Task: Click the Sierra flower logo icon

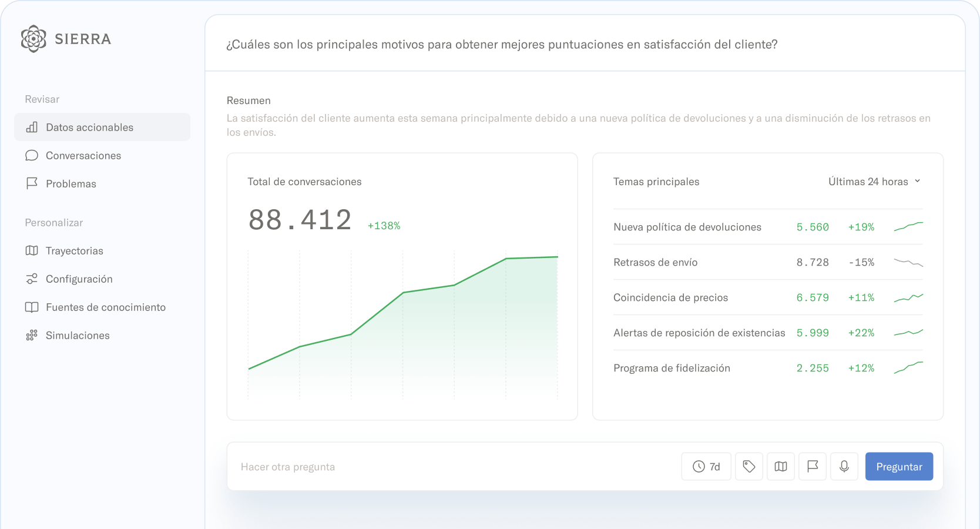Action: [33, 39]
